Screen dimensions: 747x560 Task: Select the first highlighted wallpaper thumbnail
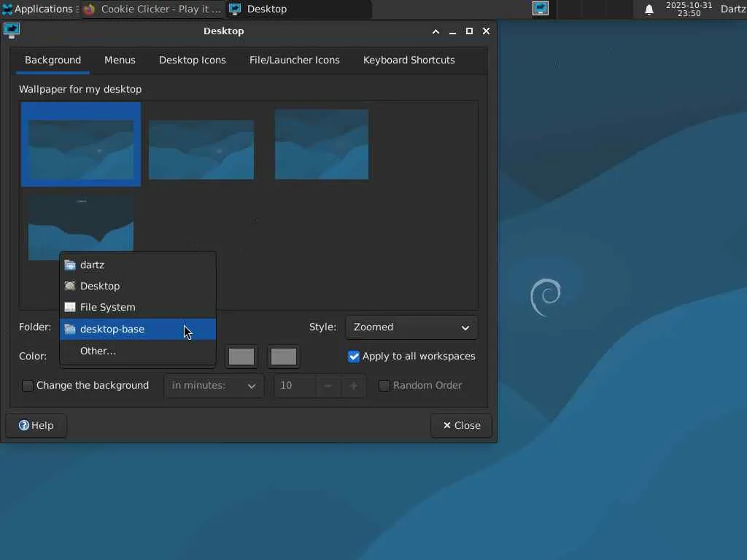coord(81,144)
